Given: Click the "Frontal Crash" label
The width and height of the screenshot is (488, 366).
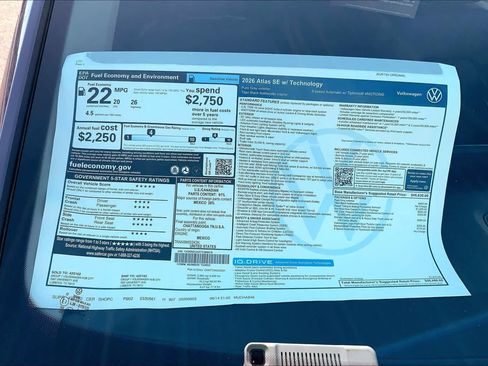Looking at the screenshot, I should point(72,200).
